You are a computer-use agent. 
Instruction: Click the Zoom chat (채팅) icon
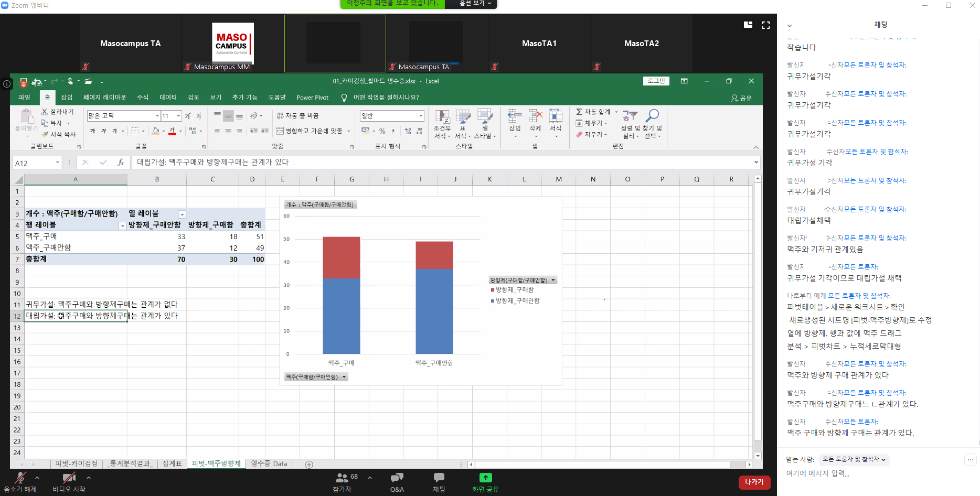tap(439, 478)
